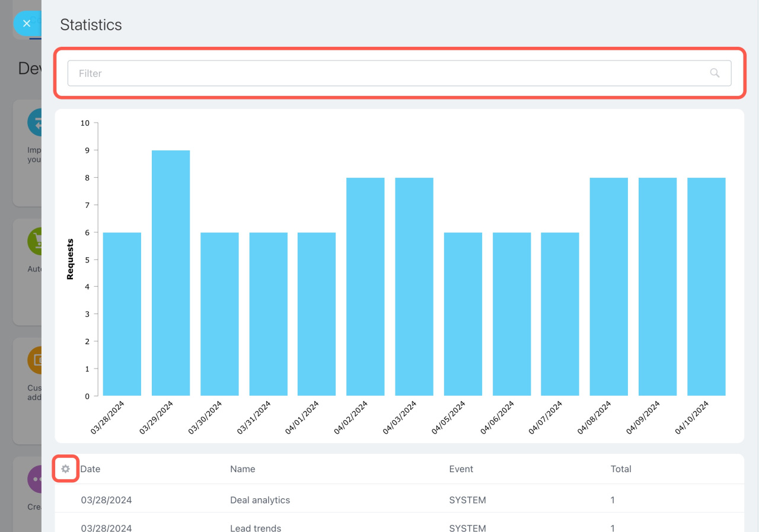Sort table by Name column header
759x532 pixels.
pos(243,469)
